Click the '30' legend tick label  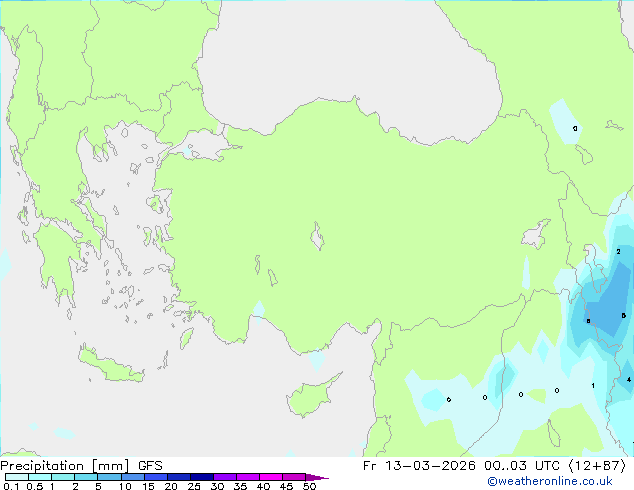(218, 486)
